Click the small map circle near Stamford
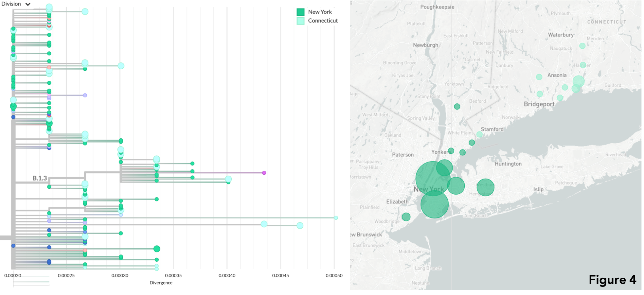The height and width of the screenshot is (295, 644). tap(479, 134)
